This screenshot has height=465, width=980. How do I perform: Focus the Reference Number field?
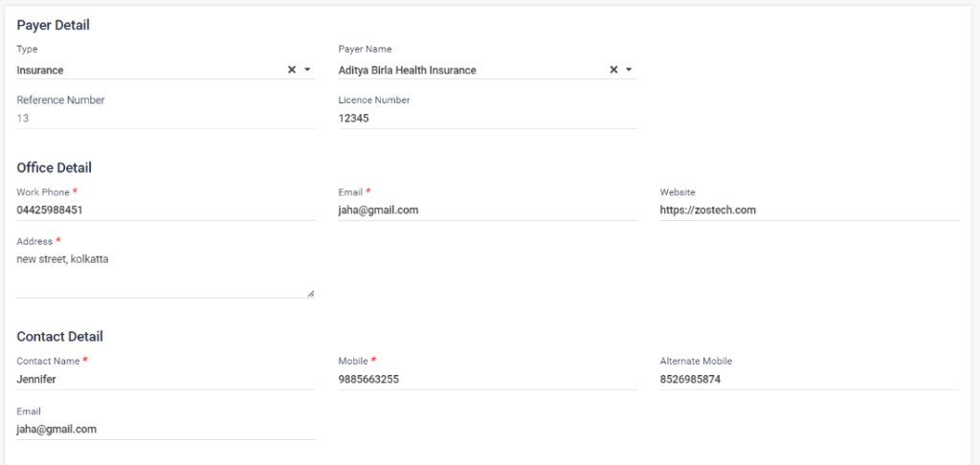(165, 118)
